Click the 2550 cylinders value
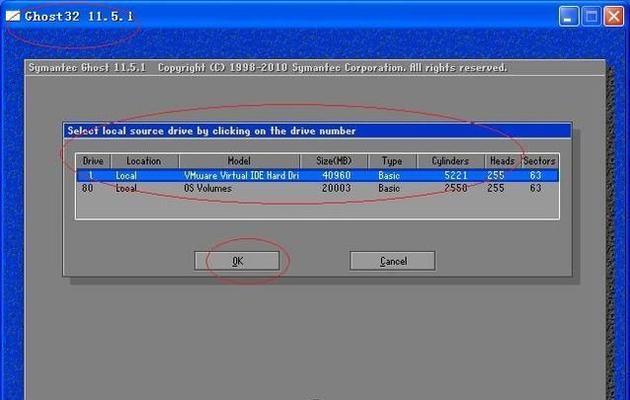The width and height of the screenshot is (630, 400). tap(456, 188)
